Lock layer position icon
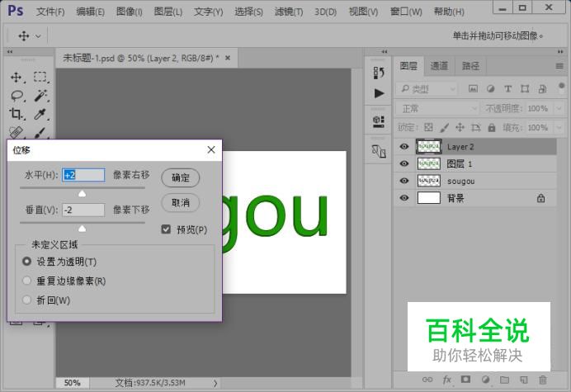Screen dimensions: 571x392 pyautogui.click(x=460, y=127)
